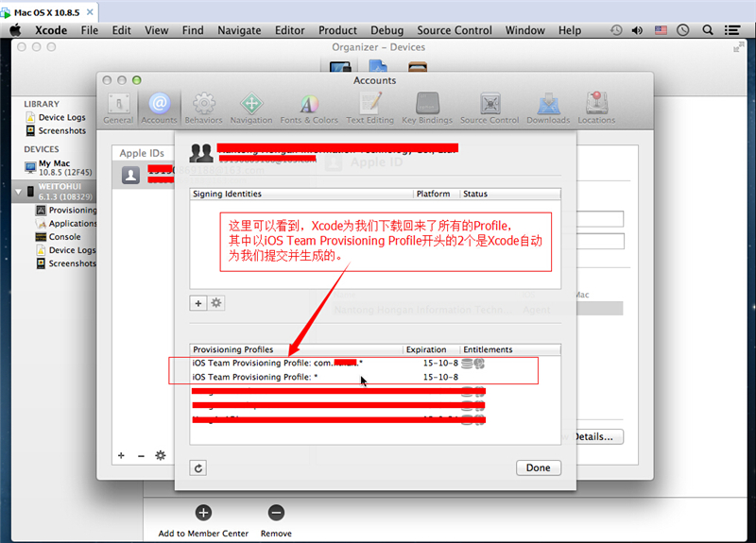
Task: Open the Notification Center icon
Action: [x=732, y=30]
